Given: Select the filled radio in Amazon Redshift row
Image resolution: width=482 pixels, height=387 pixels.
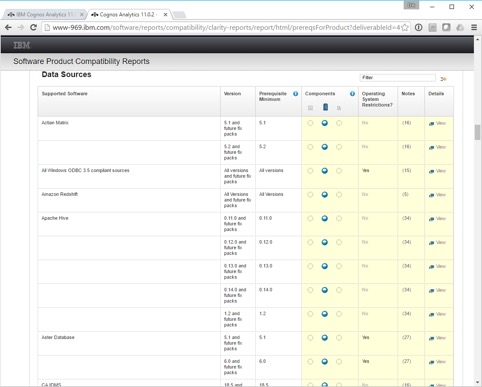Looking at the screenshot, I should click(x=325, y=194).
